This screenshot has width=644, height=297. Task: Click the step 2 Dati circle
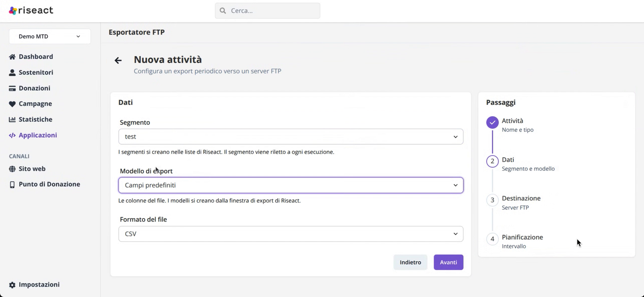point(492,161)
